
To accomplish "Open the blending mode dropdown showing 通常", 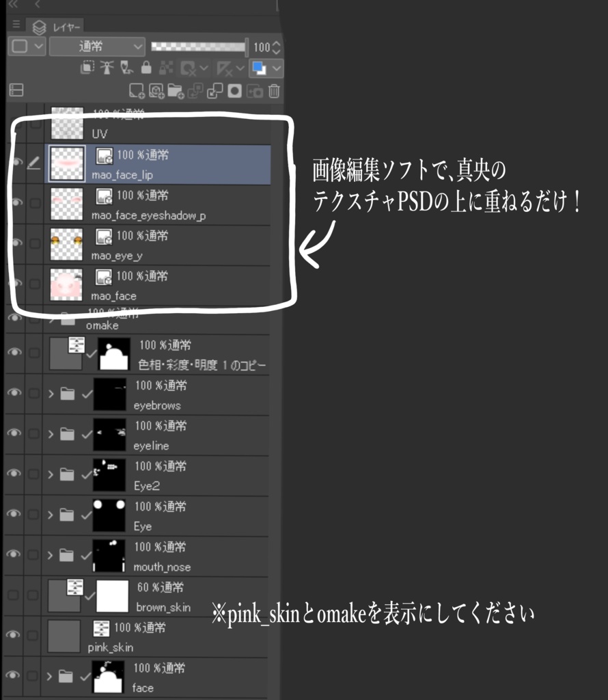I will point(96,46).
